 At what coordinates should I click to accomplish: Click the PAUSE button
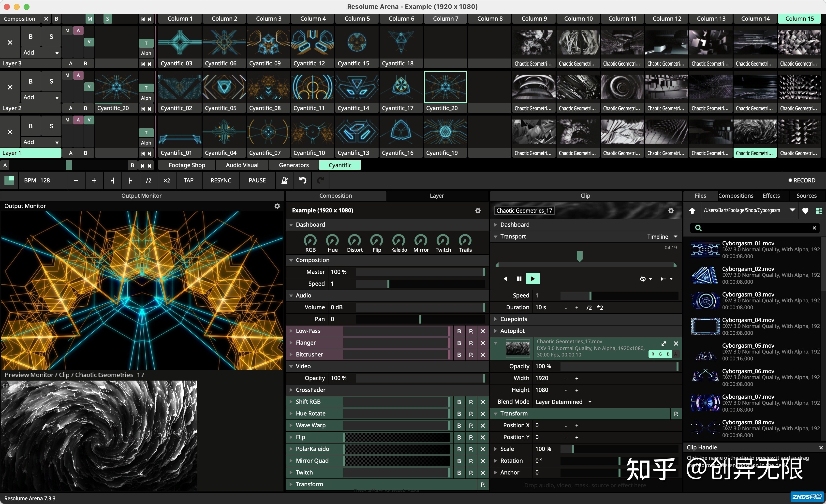pyautogui.click(x=257, y=180)
